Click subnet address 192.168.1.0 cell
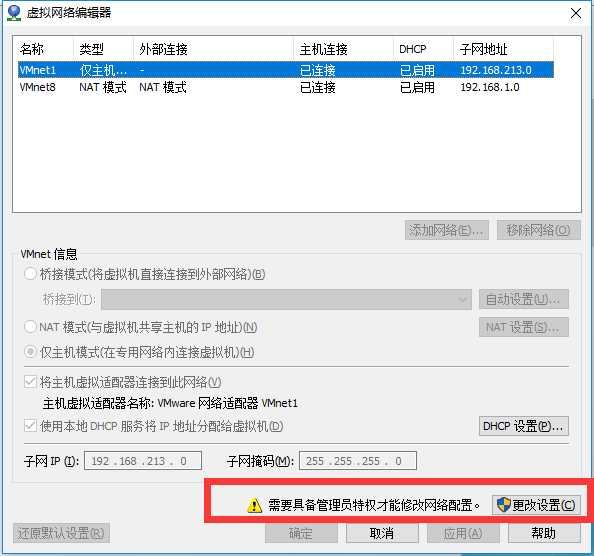The height and width of the screenshot is (556, 594). pos(490,87)
